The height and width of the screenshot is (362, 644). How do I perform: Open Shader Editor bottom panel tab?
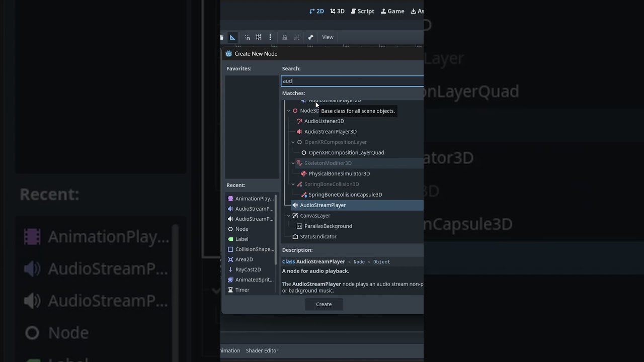coord(262,350)
